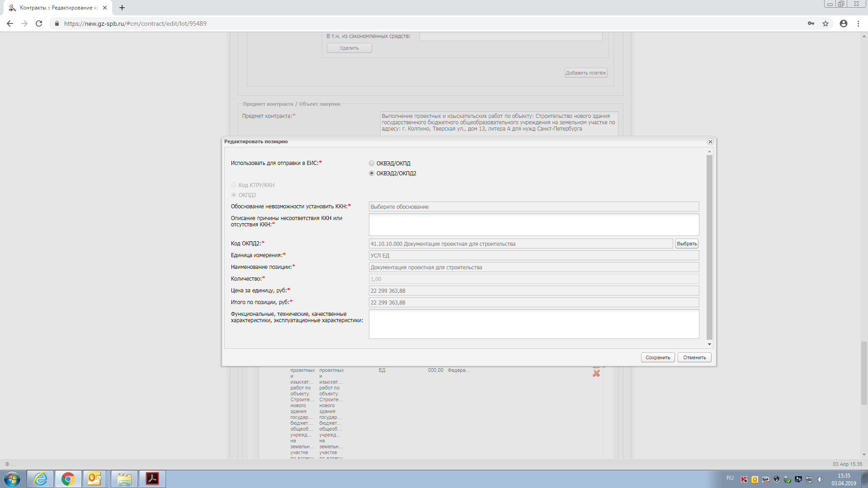Click the browser back arrow

point(10,23)
